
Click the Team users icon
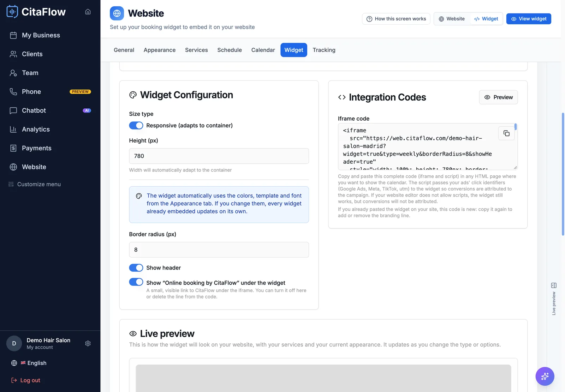point(13,73)
